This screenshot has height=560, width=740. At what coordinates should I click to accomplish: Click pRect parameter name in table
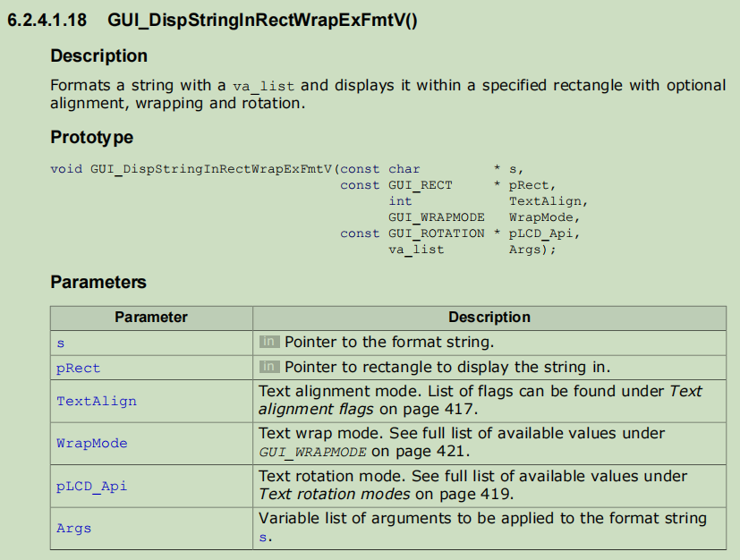[x=79, y=368]
